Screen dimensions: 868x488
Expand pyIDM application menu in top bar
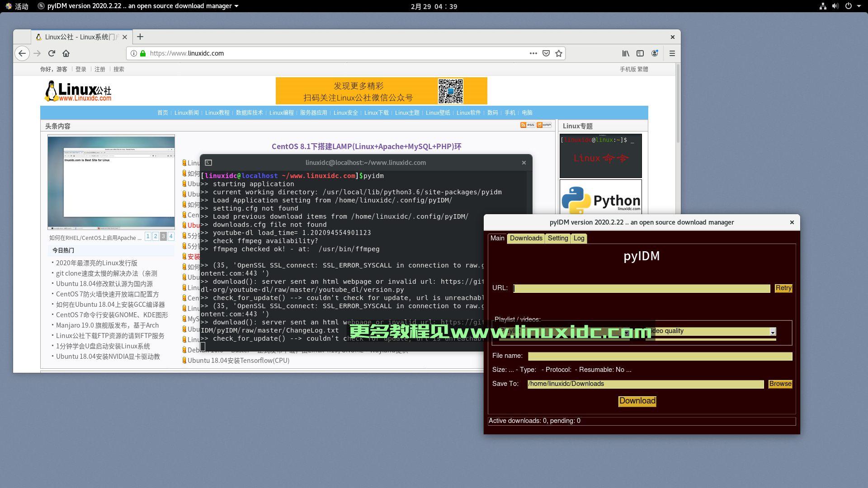(x=138, y=6)
